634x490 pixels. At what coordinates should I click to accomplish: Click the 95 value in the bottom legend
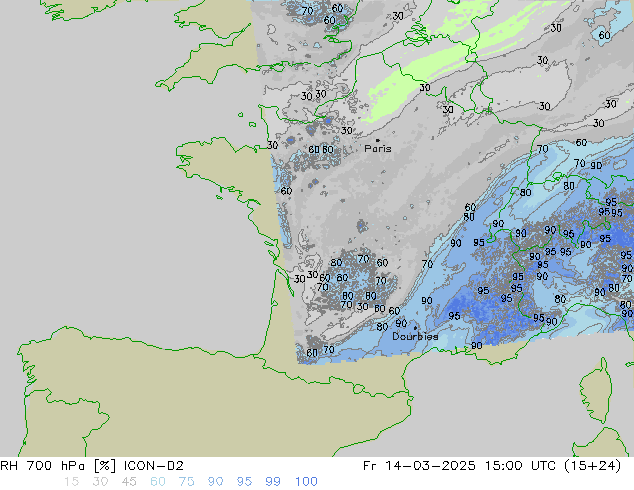coord(244,482)
